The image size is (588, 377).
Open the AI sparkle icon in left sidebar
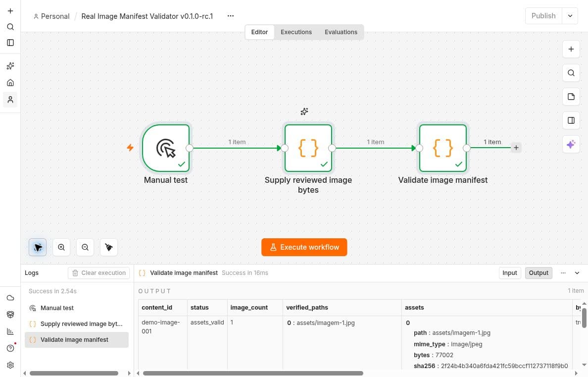pos(10,66)
